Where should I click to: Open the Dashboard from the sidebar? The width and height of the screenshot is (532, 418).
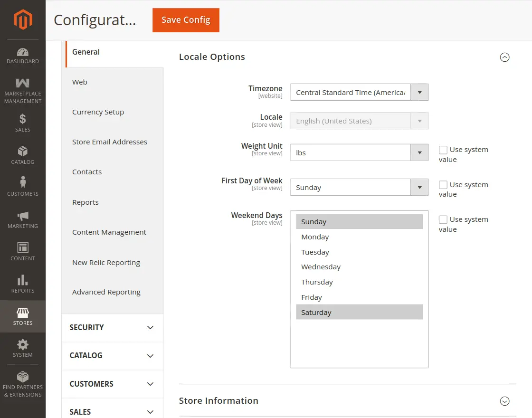click(22, 53)
